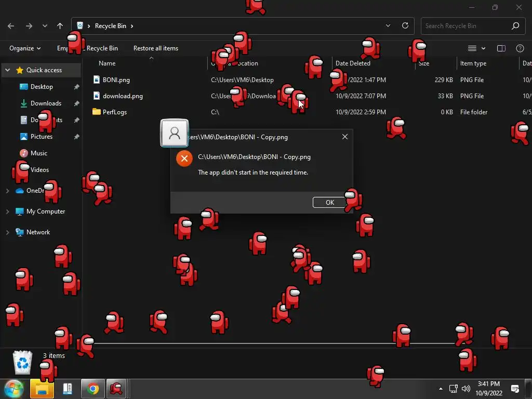This screenshot has width=532, height=399.
Task: Click the red error icon in dialog
Action: click(x=184, y=158)
